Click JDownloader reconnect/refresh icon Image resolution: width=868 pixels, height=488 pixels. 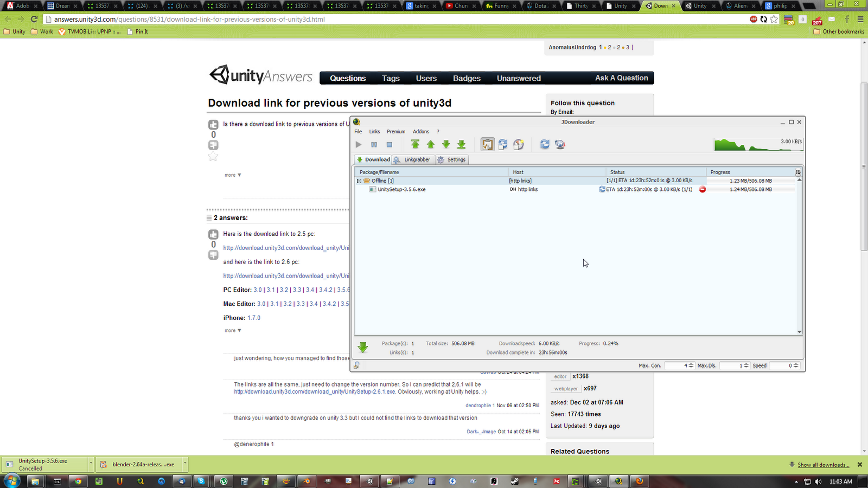click(x=545, y=144)
